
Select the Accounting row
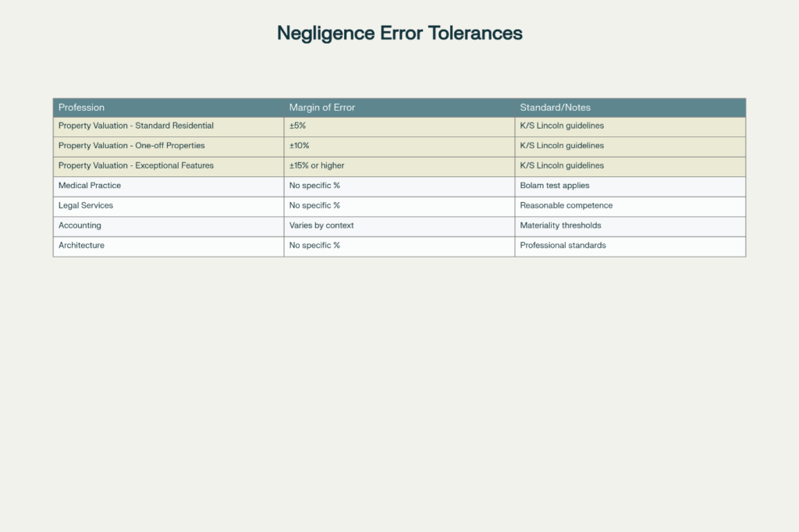[x=79, y=225]
